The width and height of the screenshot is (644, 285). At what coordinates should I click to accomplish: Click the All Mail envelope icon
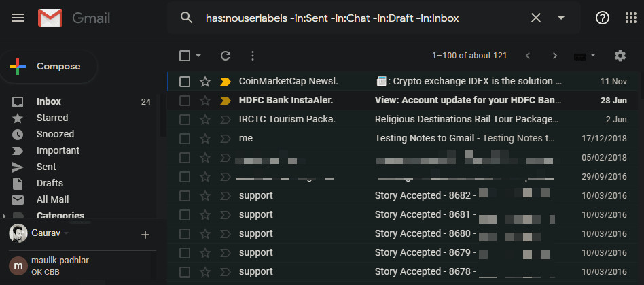18,200
